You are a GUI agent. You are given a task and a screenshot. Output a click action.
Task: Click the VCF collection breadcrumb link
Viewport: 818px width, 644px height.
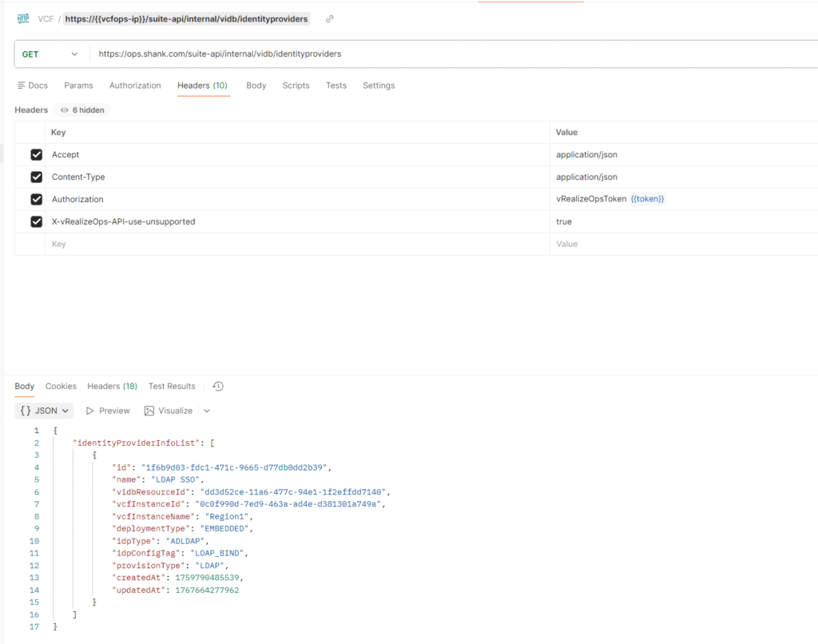[46, 18]
